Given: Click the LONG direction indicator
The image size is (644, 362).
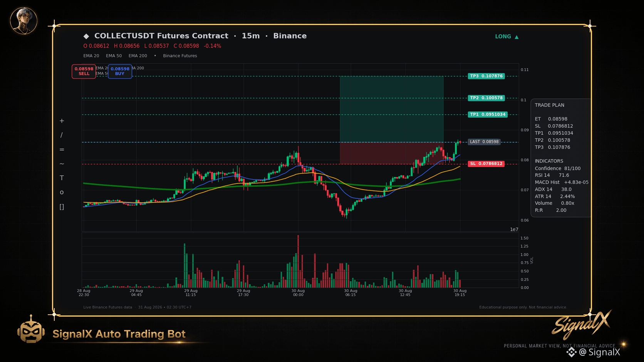Looking at the screenshot, I should click(507, 37).
